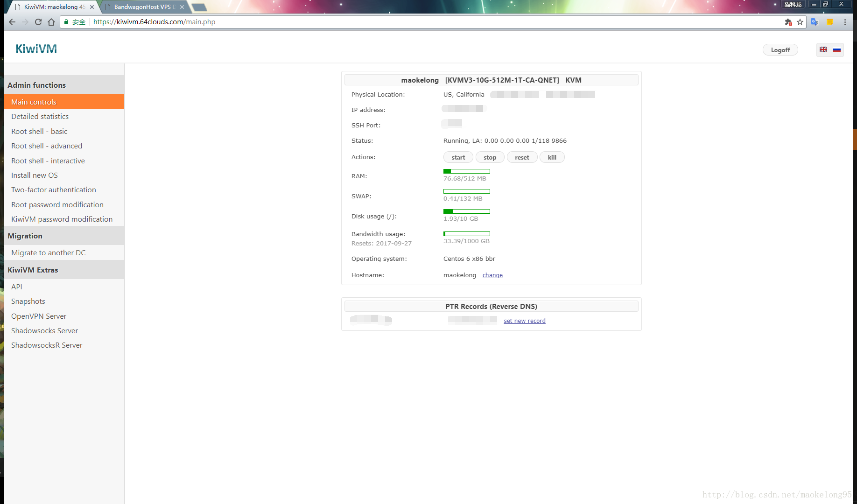This screenshot has width=857, height=504.
Task: Switch language to Russian via flag
Action: 837,49
